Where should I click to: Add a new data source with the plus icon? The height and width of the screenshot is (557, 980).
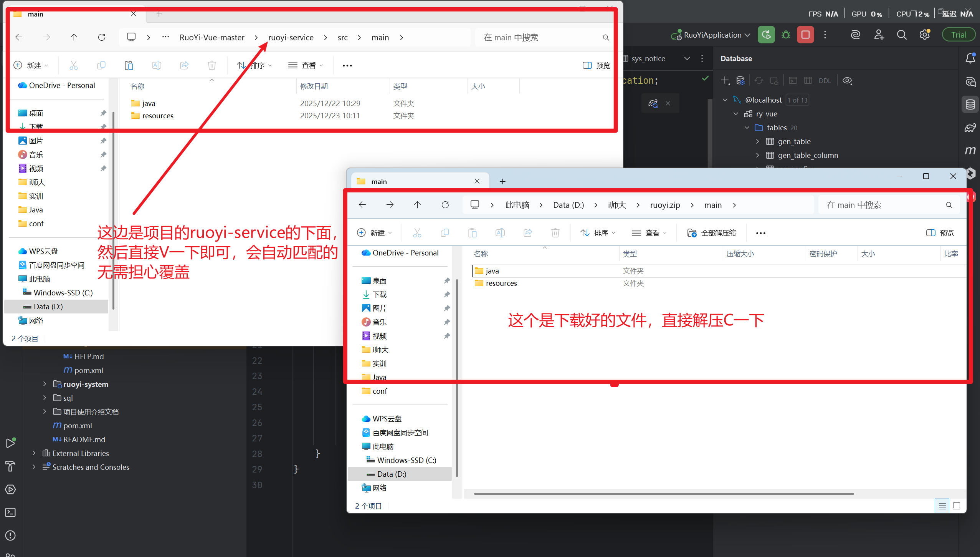tap(725, 80)
